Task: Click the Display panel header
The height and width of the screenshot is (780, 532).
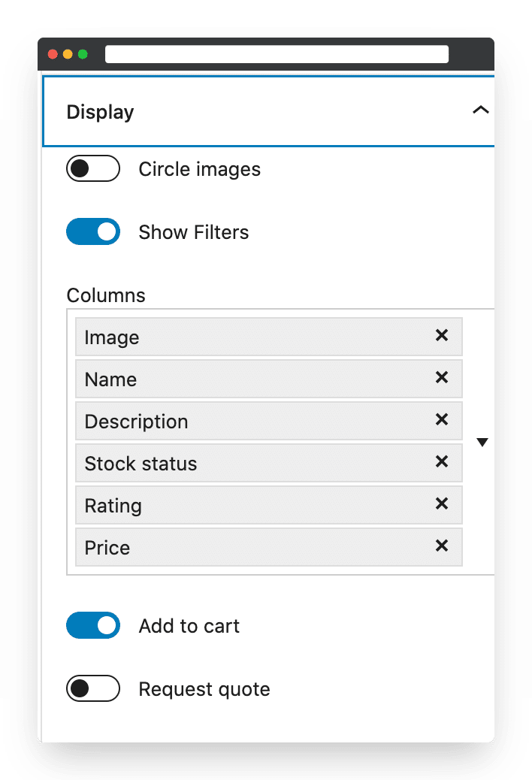Action: (x=268, y=111)
